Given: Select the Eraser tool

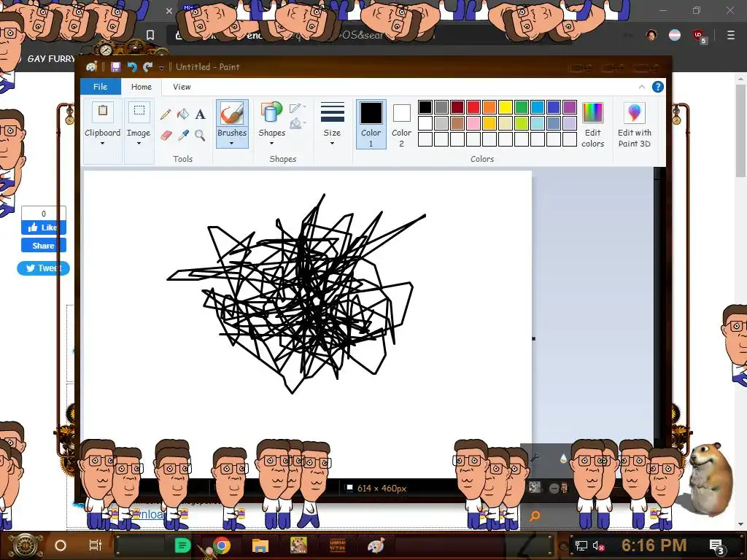Looking at the screenshot, I should [166, 136].
